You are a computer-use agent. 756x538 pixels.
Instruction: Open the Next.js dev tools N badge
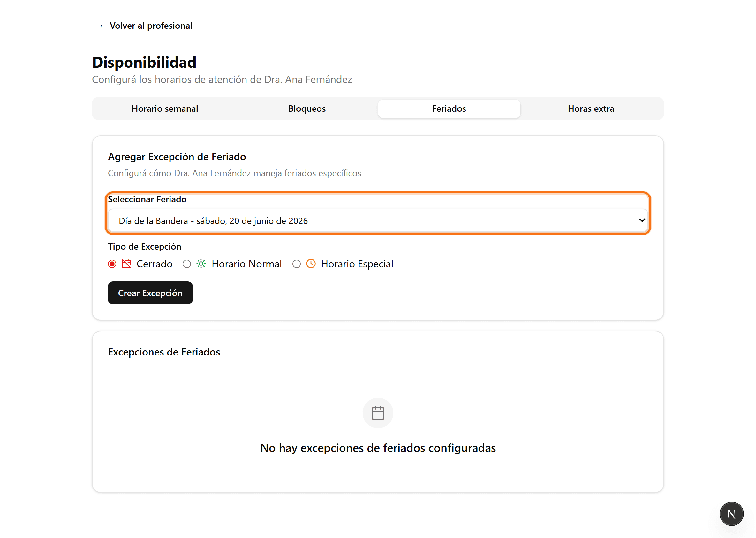pos(731,514)
